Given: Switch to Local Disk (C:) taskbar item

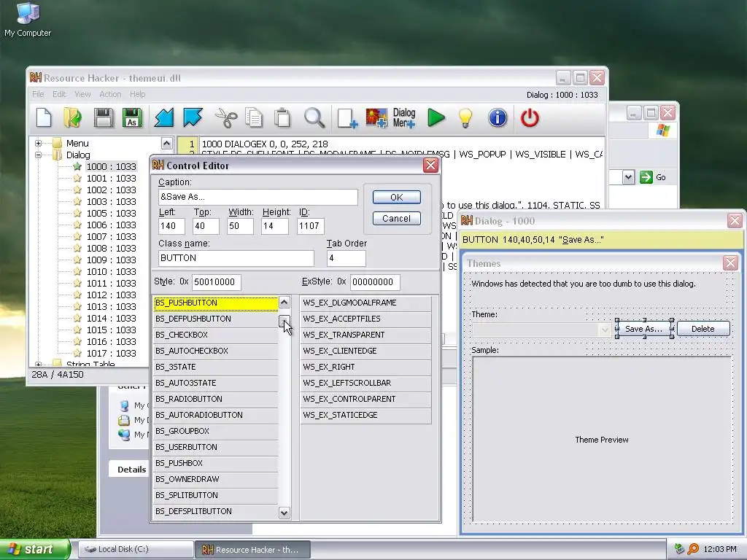Looking at the screenshot, I should click(135, 549).
